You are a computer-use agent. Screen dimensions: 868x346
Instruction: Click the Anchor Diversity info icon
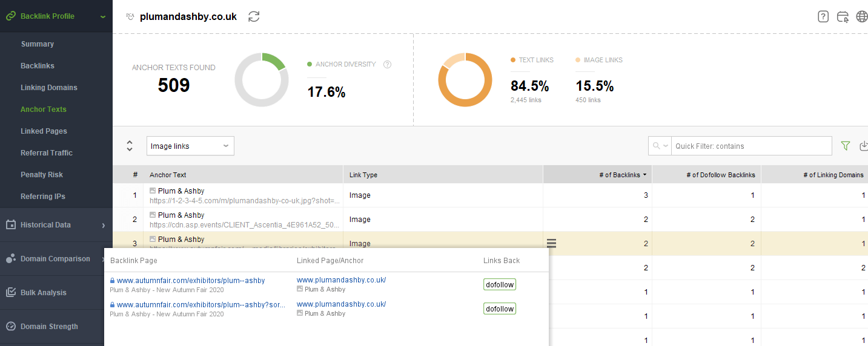pos(388,65)
